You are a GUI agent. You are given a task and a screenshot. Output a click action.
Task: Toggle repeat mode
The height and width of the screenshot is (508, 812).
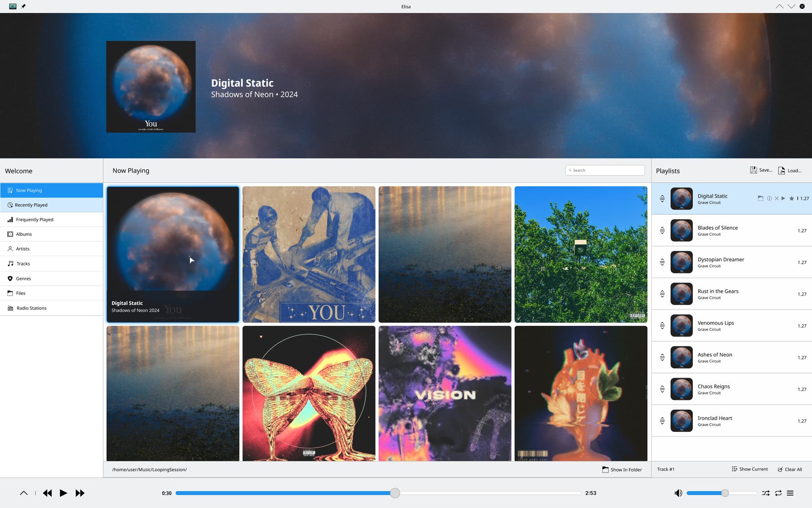(778, 493)
